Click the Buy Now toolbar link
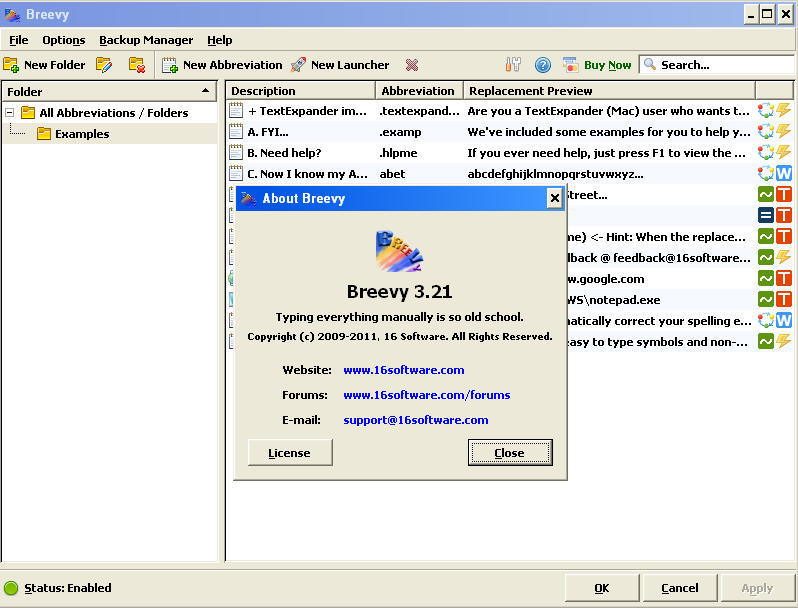The height and width of the screenshot is (608, 798). (x=607, y=65)
